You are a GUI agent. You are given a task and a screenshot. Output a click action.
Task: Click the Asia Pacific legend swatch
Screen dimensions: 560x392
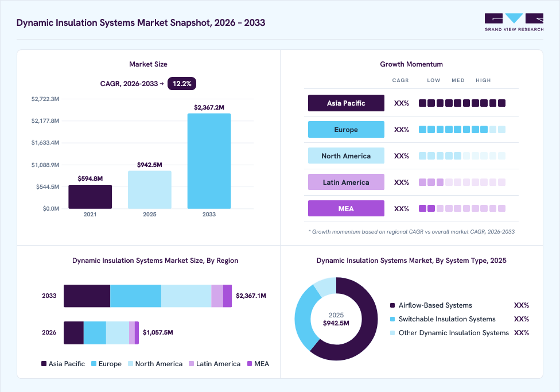coord(44,364)
